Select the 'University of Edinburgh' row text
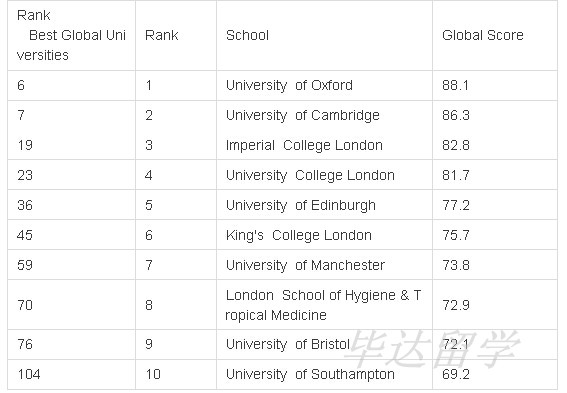This screenshot has height=393, width=567. (x=301, y=205)
